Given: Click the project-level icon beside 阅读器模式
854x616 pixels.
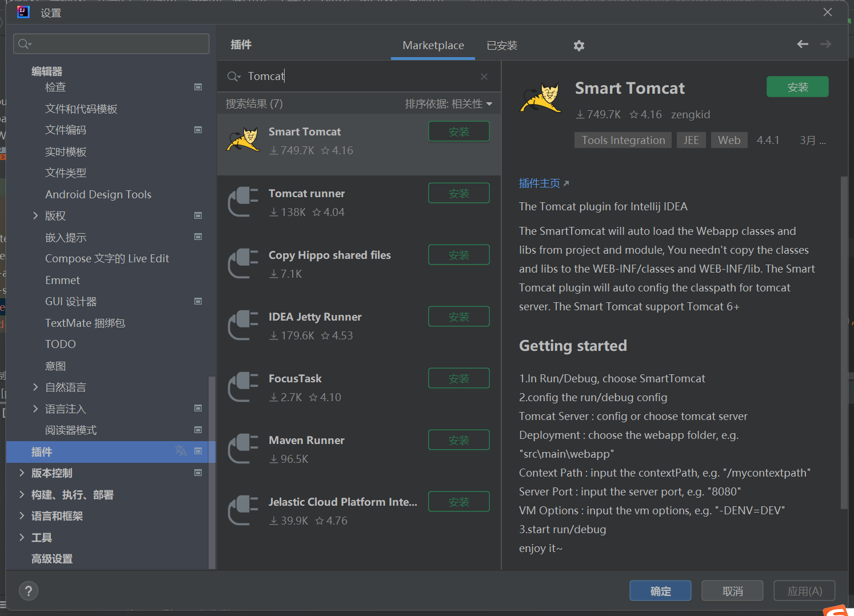Looking at the screenshot, I should click(x=198, y=430).
